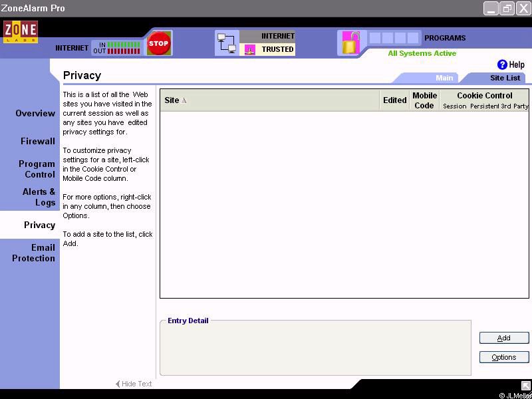Image resolution: width=532 pixels, height=399 pixels.
Task: Open the Overview panel
Action: (35, 113)
